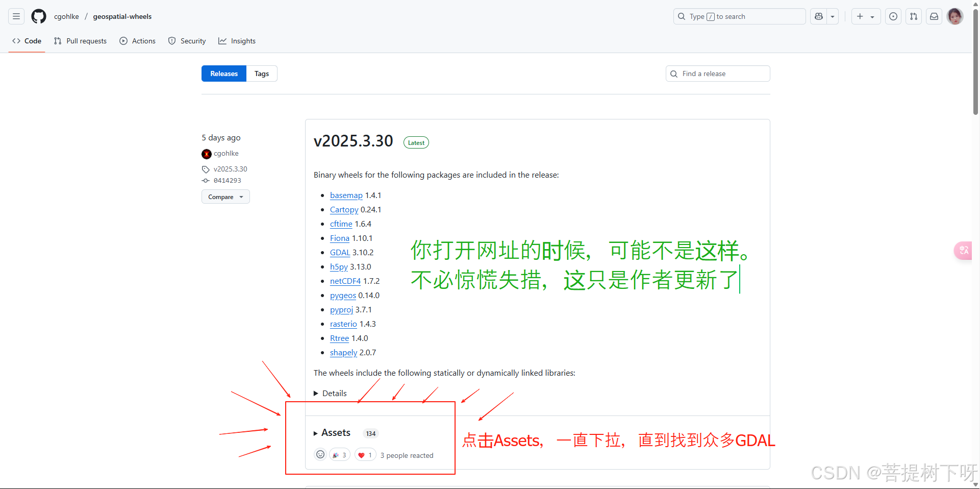
Task: Click the cgohlke owner breadcrumb link
Action: click(x=66, y=16)
